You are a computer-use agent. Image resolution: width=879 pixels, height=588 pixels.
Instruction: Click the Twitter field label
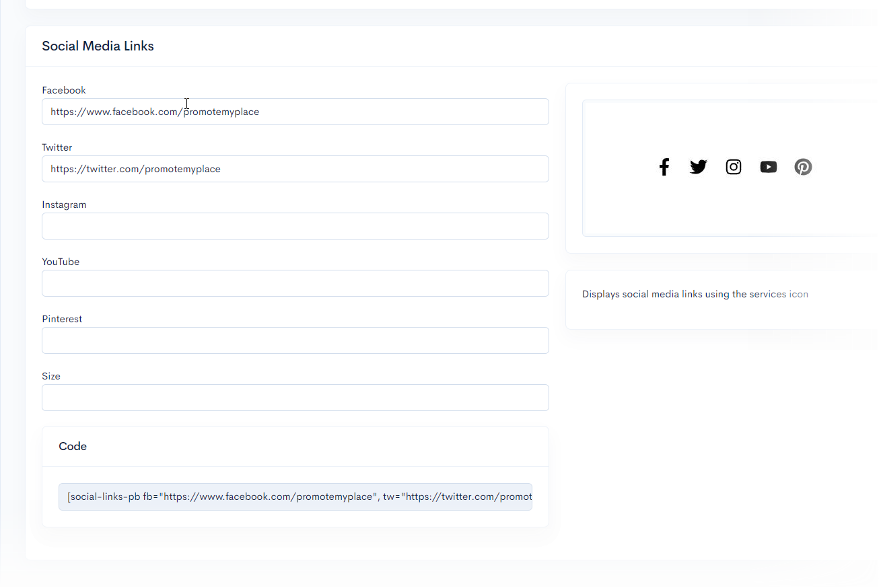[57, 147]
